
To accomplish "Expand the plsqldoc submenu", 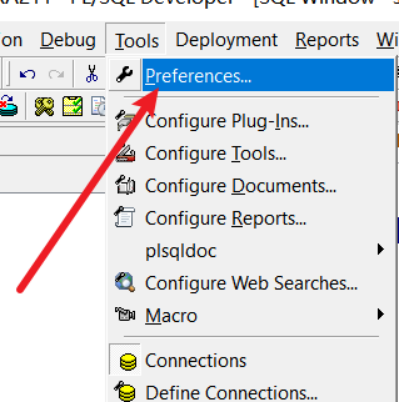I will tap(252, 251).
